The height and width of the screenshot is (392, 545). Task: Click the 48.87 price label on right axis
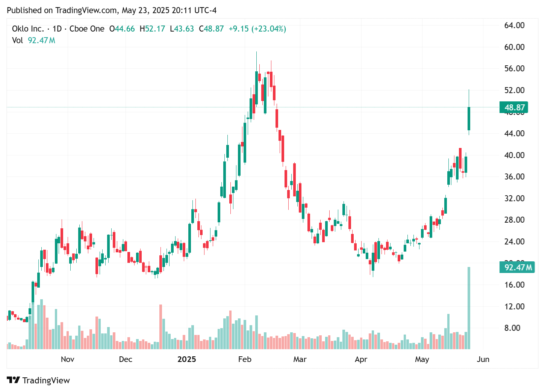coord(513,107)
